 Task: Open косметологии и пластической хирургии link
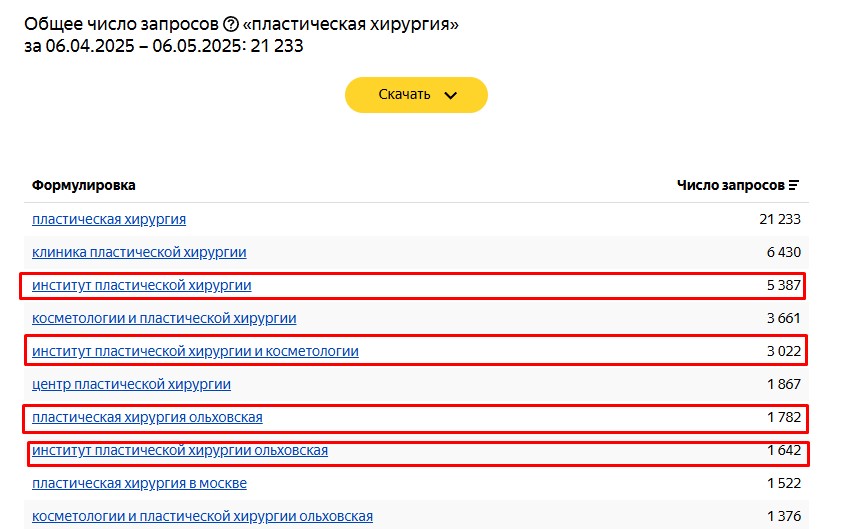pos(164,318)
